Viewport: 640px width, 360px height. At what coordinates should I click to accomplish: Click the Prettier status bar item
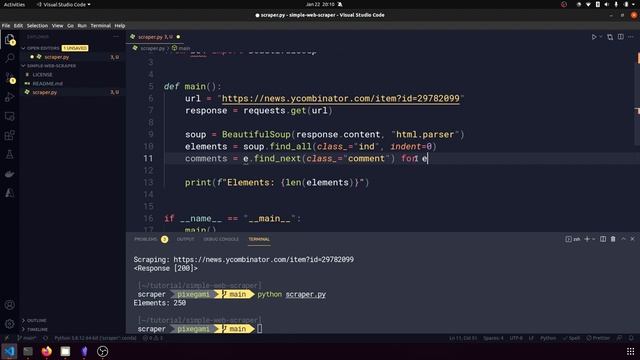(x=598, y=338)
